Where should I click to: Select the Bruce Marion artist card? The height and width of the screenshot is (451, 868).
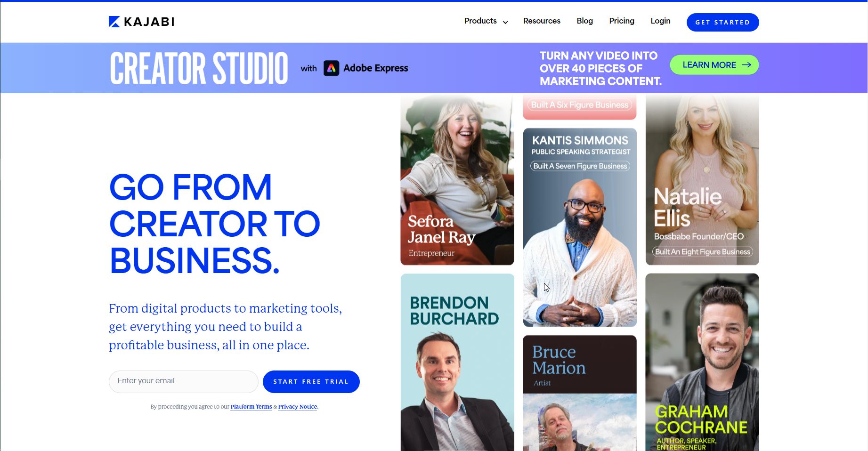pyautogui.click(x=579, y=393)
